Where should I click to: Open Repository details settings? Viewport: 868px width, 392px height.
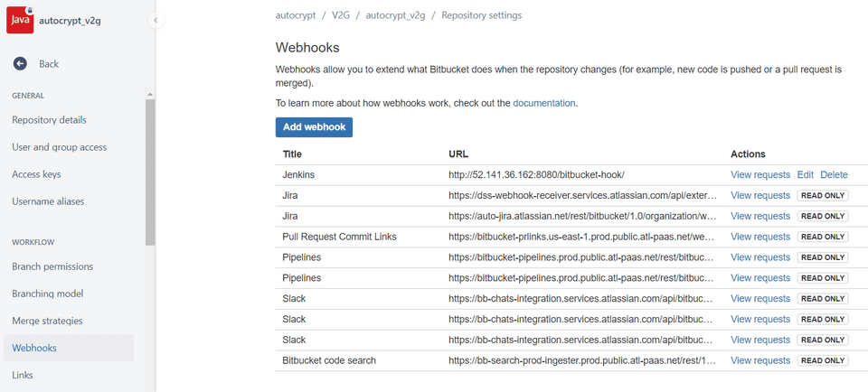49,120
